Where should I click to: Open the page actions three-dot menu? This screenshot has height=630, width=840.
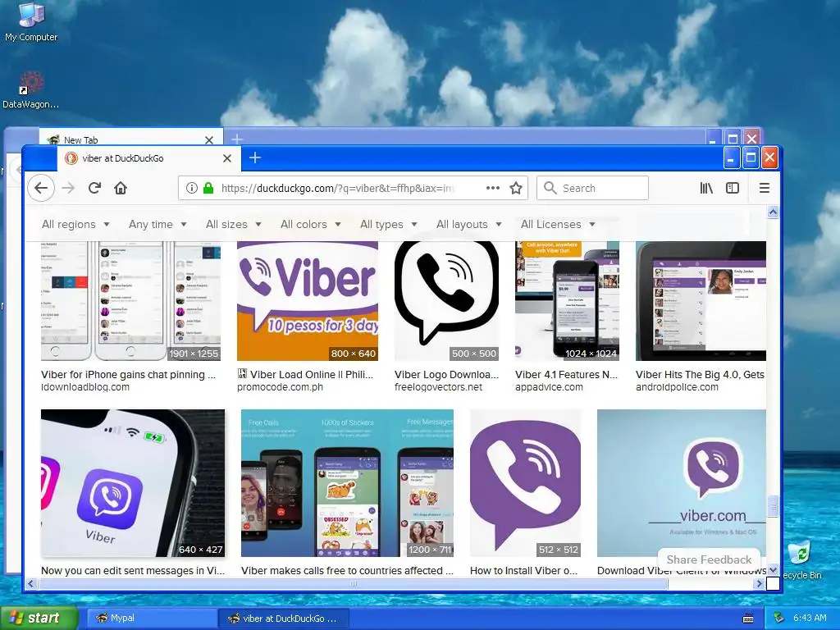tap(493, 188)
